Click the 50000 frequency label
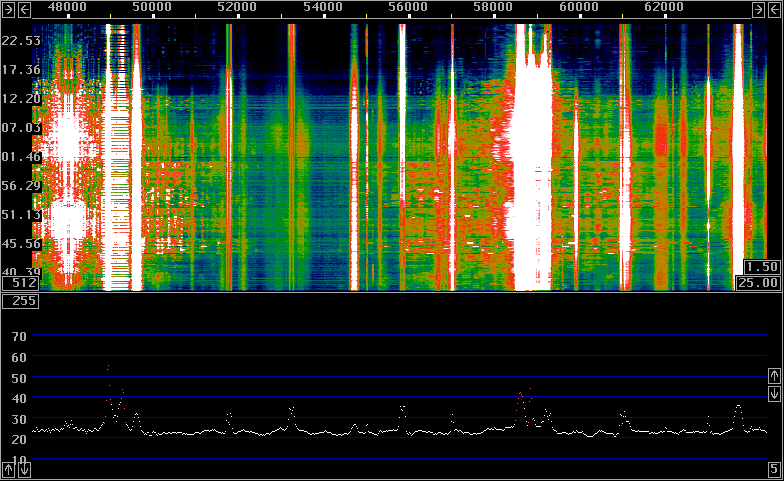 152,7
